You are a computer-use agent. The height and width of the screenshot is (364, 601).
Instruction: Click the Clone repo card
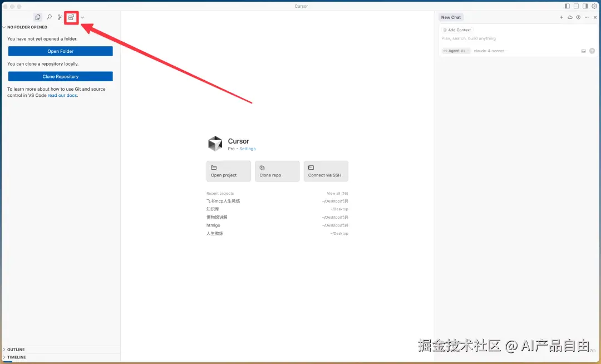click(277, 171)
